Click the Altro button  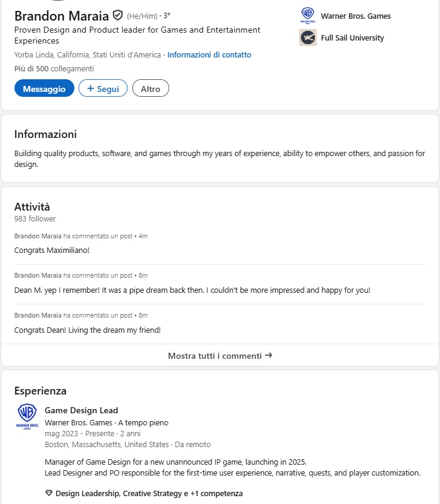(x=150, y=88)
